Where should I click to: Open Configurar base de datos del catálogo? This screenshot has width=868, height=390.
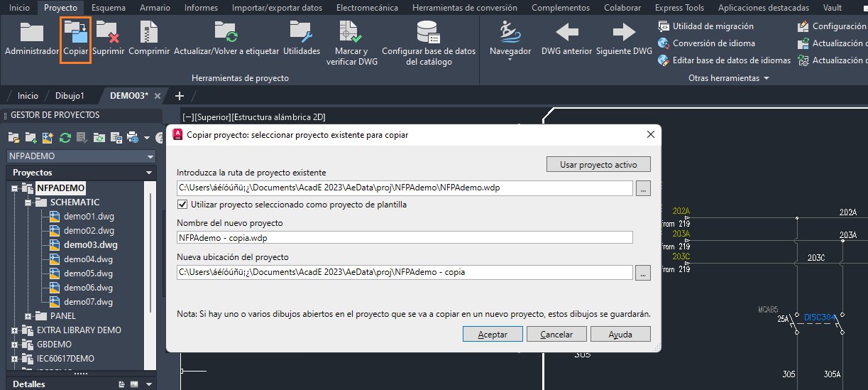coord(429,44)
